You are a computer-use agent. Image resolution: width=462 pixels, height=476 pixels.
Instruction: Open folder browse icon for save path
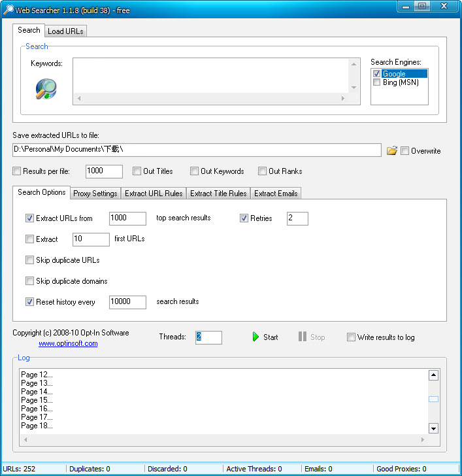coord(391,150)
